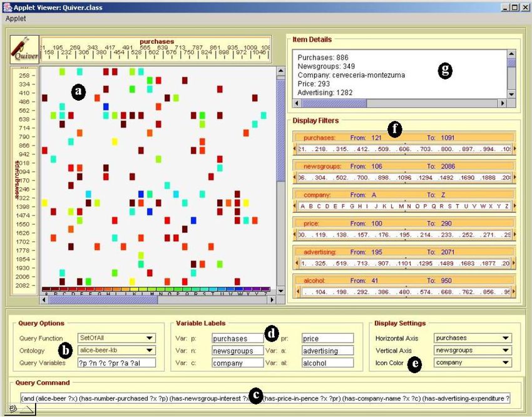This screenshot has width=532, height=417.
Task: Open the Icon Color dropdown
Action: pyautogui.click(x=473, y=363)
